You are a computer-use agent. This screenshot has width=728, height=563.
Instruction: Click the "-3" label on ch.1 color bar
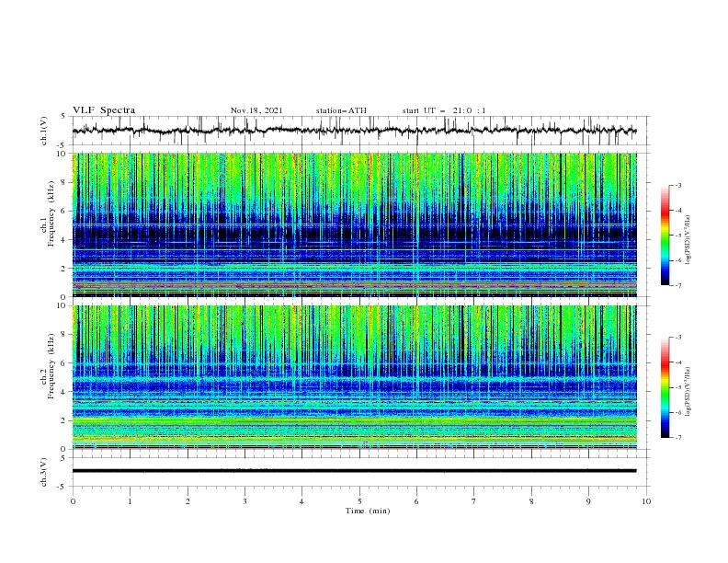678,186
